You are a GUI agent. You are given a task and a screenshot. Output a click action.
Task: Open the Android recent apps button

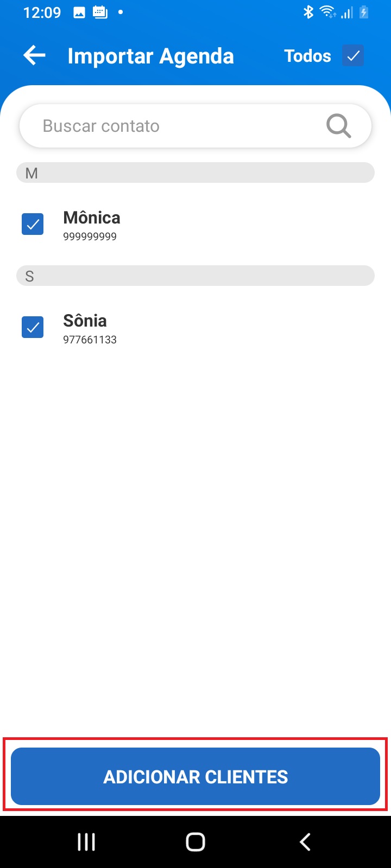(86, 842)
